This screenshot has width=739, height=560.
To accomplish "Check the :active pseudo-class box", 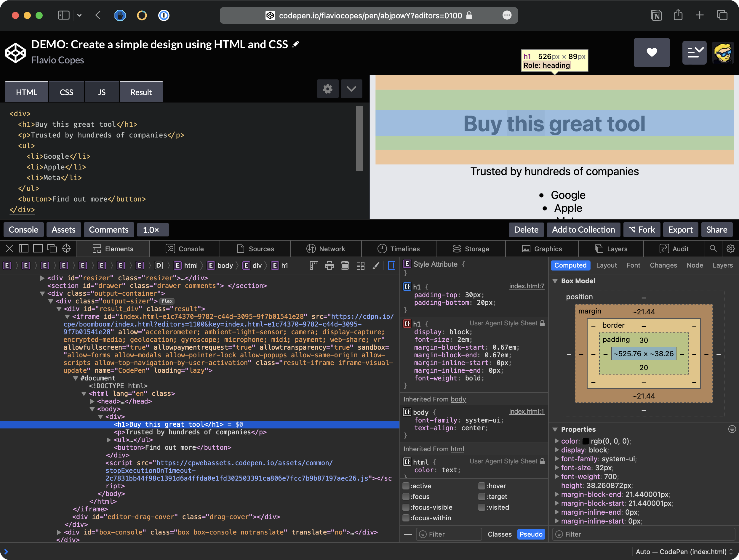I will [406, 486].
